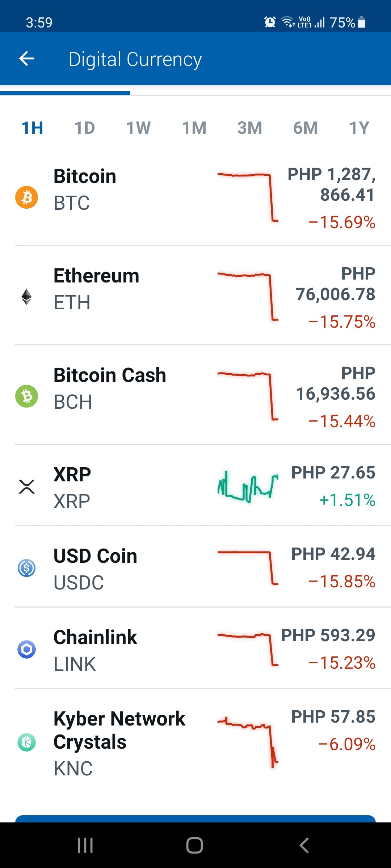Tap the Kyber Network Crystals logo icon
Viewport: 391px width, 868px height.
pyautogui.click(x=26, y=743)
